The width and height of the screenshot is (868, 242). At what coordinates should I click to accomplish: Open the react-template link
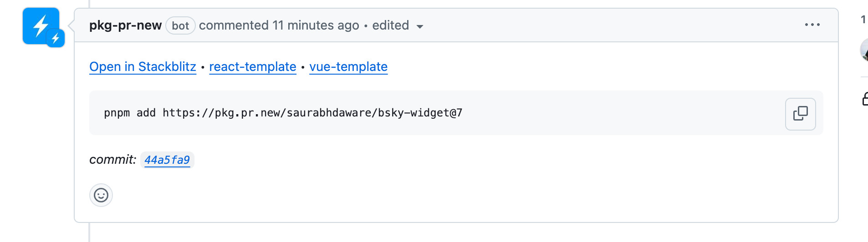[x=253, y=67]
